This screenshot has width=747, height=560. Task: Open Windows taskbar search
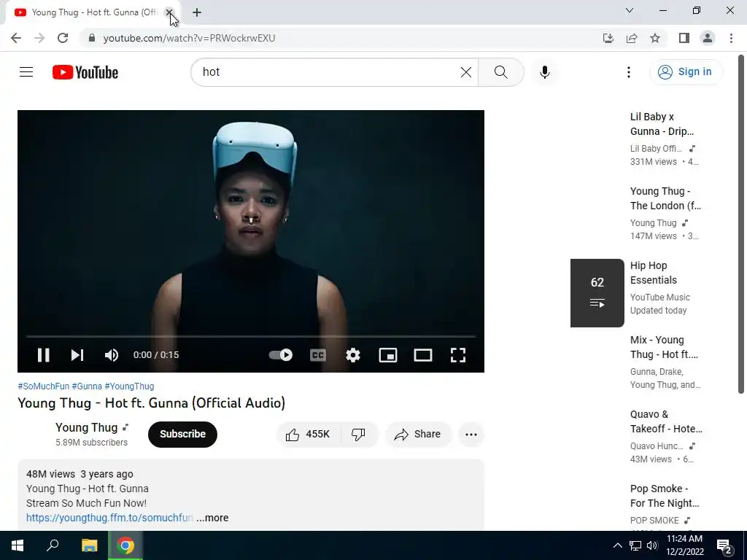pos(53,545)
